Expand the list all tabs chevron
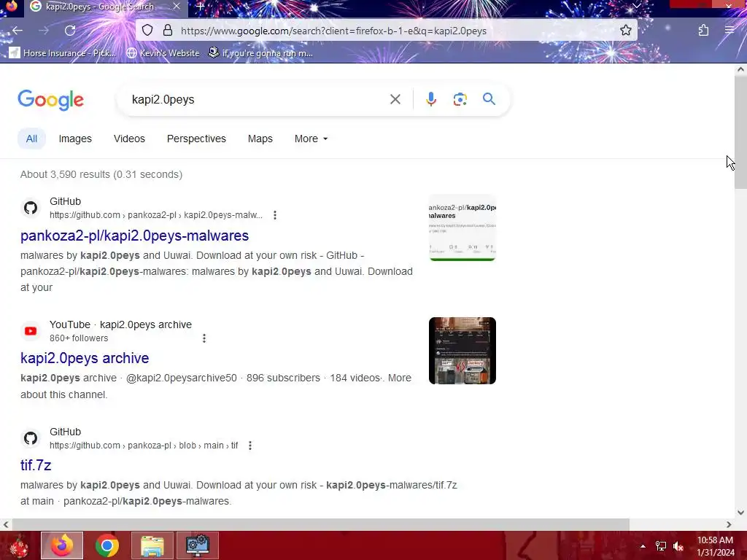747x560 pixels. [636, 6]
